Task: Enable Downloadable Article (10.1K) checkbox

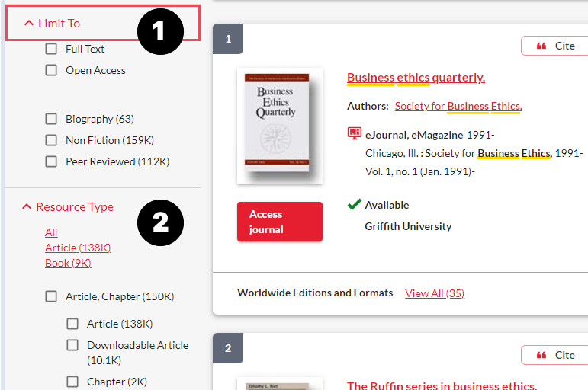Action: (72, 345)
